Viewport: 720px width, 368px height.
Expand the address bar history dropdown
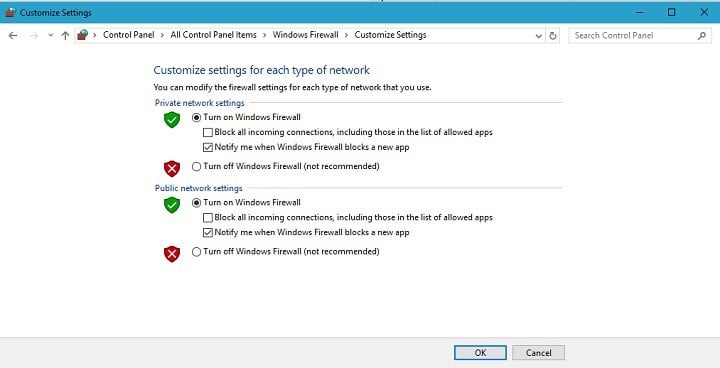(x=539, y=36)
